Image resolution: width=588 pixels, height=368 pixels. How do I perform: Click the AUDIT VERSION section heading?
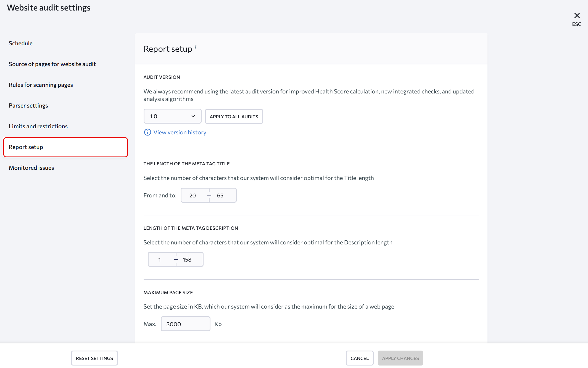point(162,77)
